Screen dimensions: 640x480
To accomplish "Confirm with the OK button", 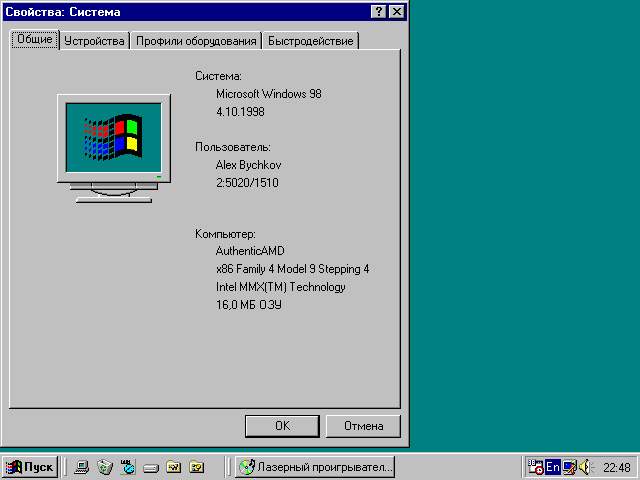I will coord(282,426).
